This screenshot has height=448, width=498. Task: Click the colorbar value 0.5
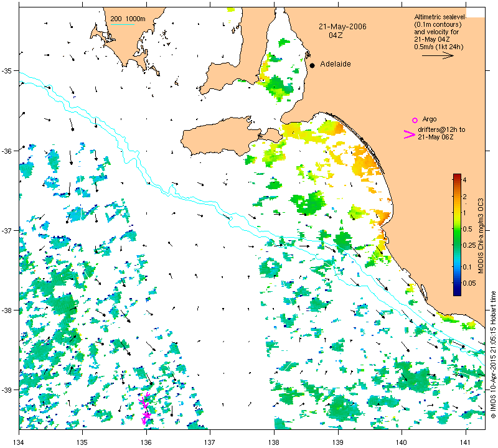click(467, 229)
